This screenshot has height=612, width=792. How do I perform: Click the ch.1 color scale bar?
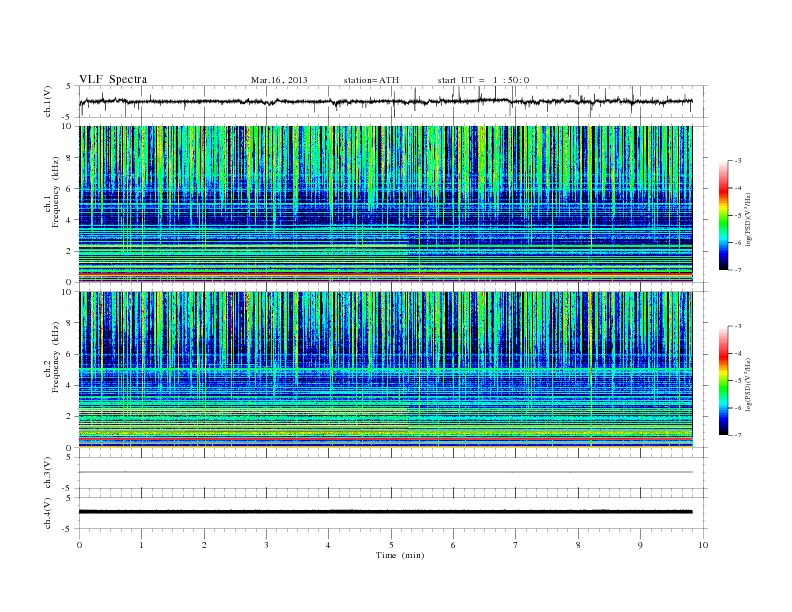[723, 215]
